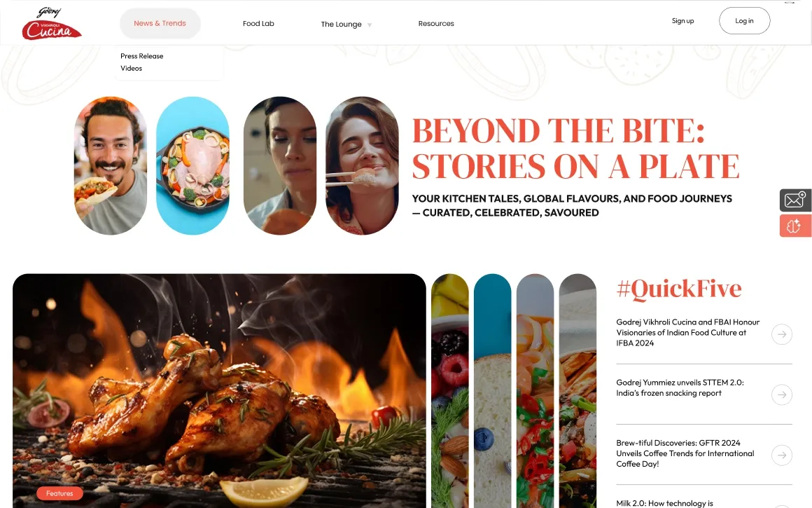Open the grilled chicken feature image
This screenshot has height=508, width=812.
point(219,391)
